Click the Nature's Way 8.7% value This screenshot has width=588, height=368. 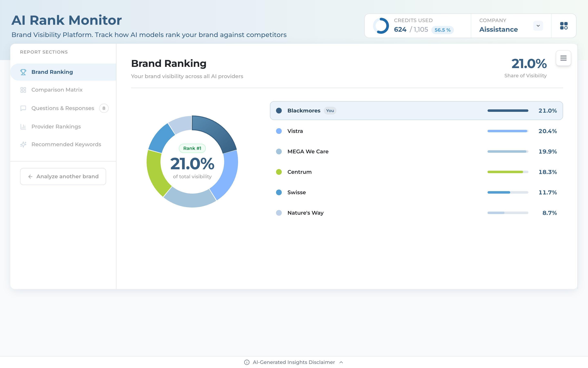550,213
